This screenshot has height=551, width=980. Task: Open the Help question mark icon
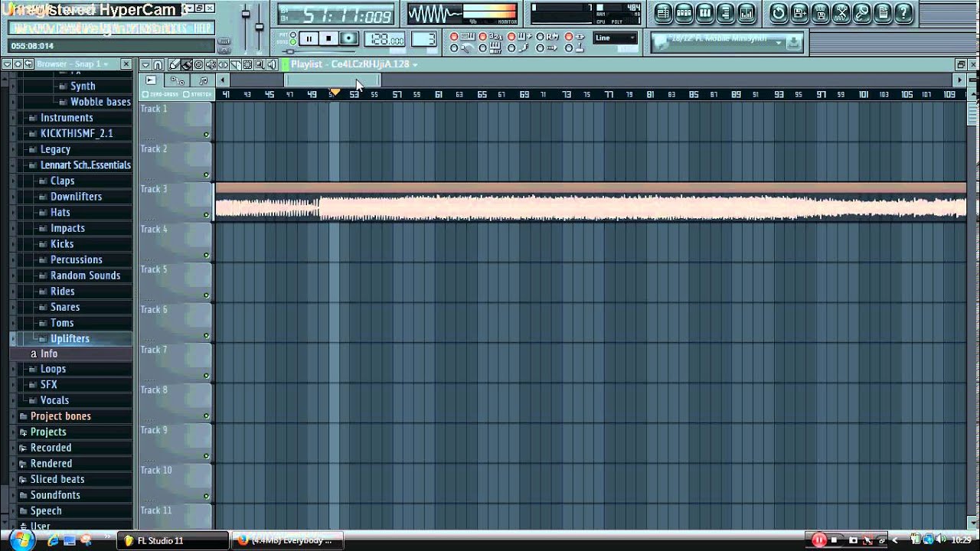pyautogui.click(x=903, y=13)
